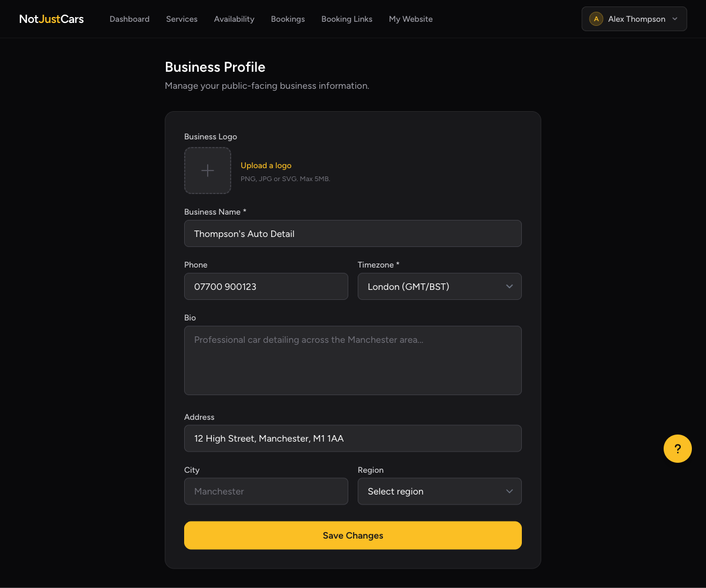The image size is (706, 588).
Task: Open the Services navigation item
Action: [182, 19]
